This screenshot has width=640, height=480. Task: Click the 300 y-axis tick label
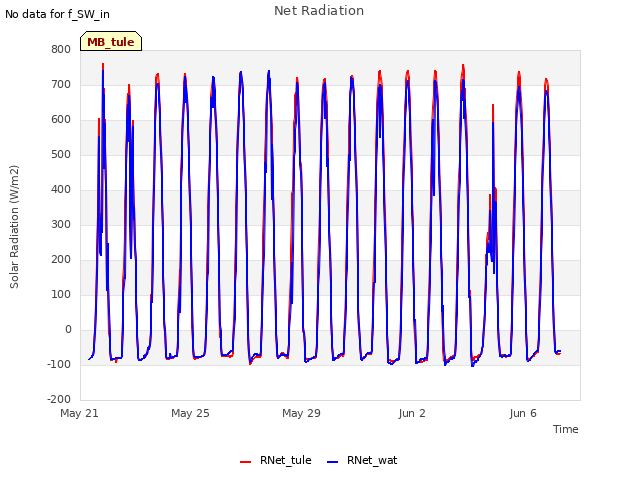tap(61, 224)
